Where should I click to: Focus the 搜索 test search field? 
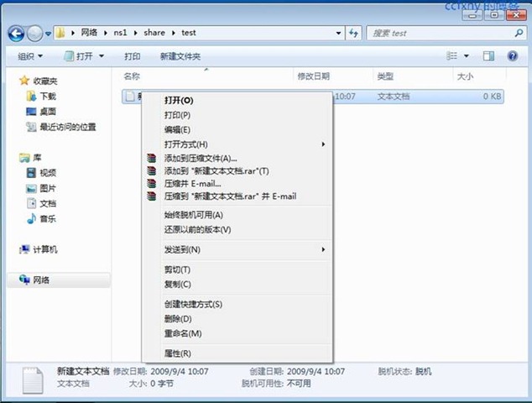[x=441, y=34]
